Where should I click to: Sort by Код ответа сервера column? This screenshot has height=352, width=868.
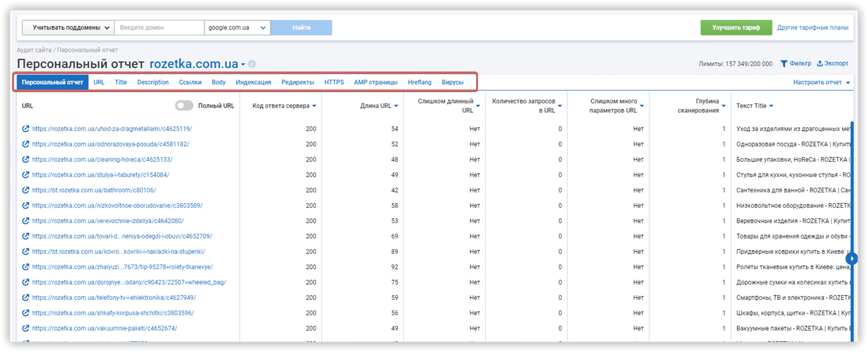click(x=284, y=106)
